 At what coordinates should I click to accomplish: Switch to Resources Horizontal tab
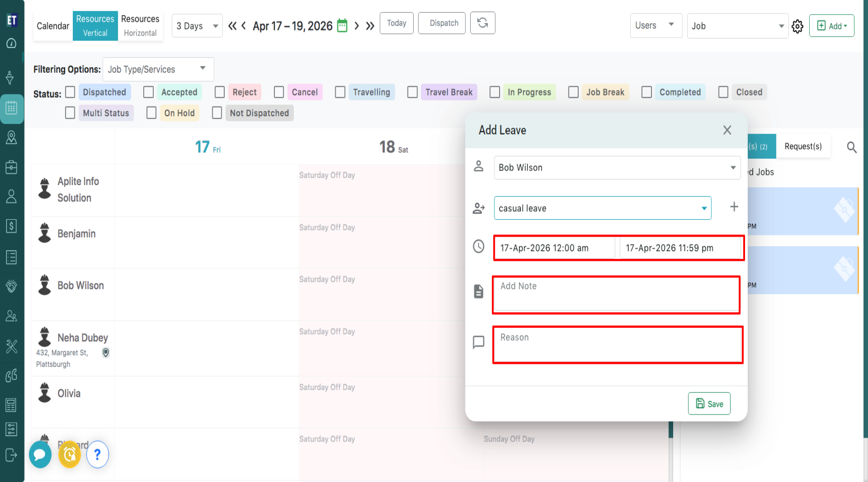140,26
